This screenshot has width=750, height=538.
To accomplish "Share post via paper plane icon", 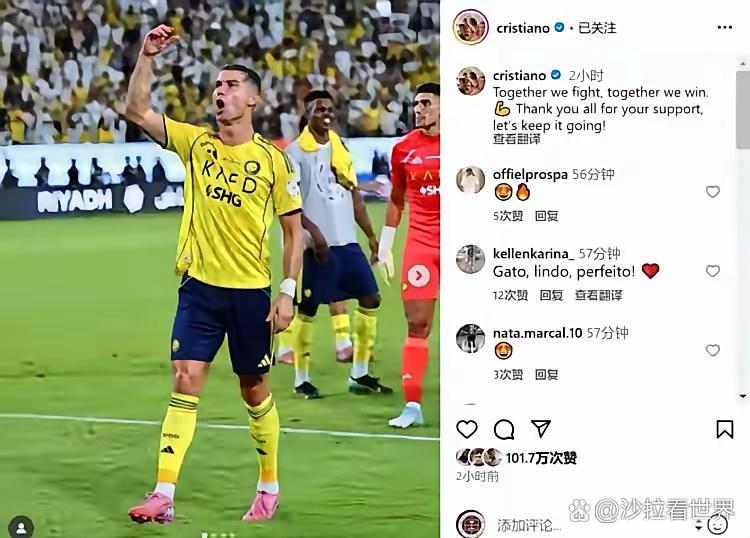I will click(x=541, y=429).
